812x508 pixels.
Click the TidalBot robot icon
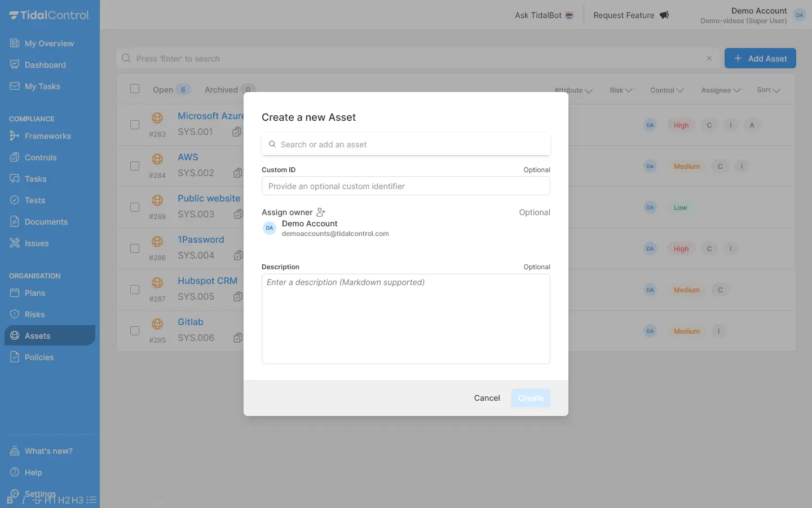(570, 15)
